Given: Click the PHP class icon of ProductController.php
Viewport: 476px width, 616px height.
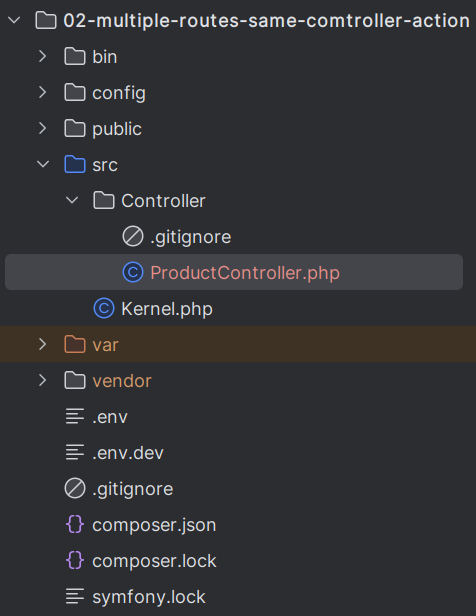Looking at the screenshot, I should [133, 272].
